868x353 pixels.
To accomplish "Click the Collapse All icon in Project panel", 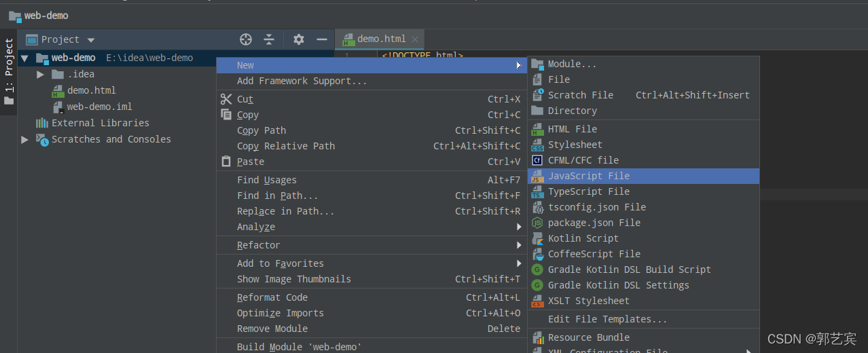I will [269, 39].
